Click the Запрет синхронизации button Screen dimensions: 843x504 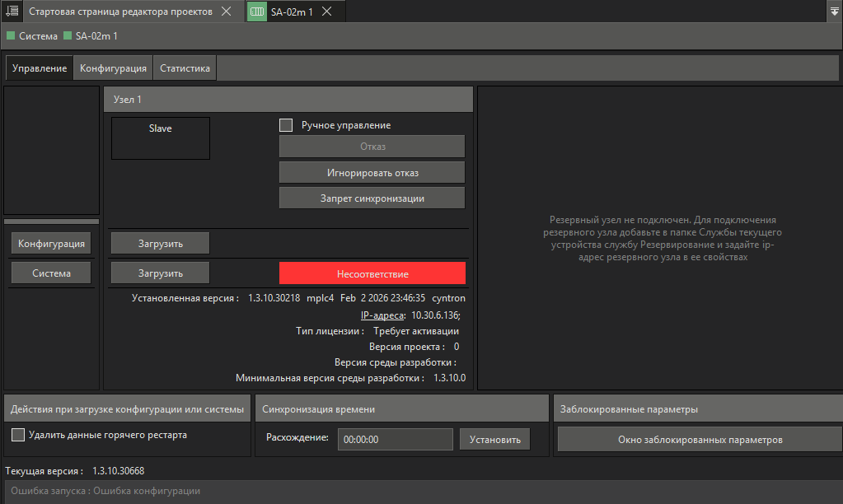(372, 198)
